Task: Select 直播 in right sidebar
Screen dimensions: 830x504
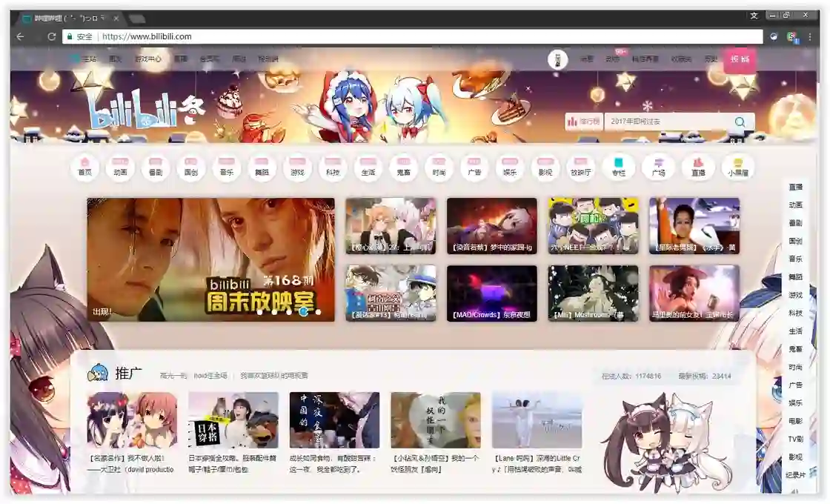Action: (x=796, y=187)
